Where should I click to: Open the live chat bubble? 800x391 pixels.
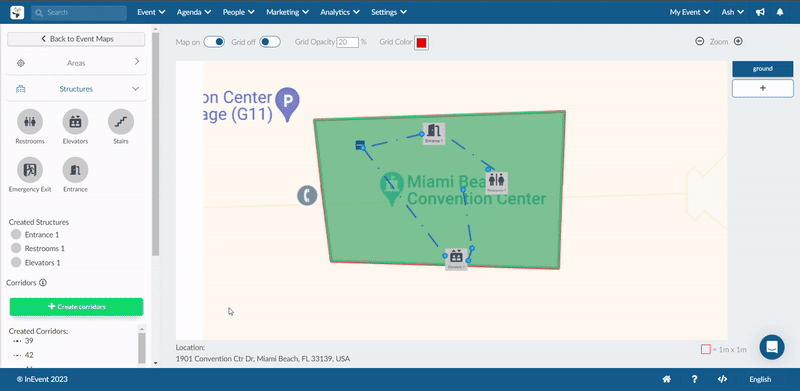[772, 347]
